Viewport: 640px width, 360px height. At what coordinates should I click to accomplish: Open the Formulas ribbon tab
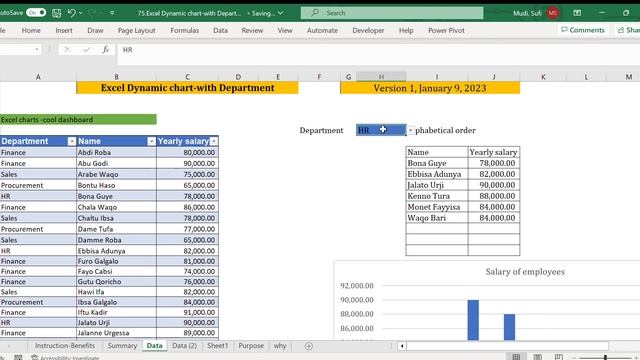point(184,30)
